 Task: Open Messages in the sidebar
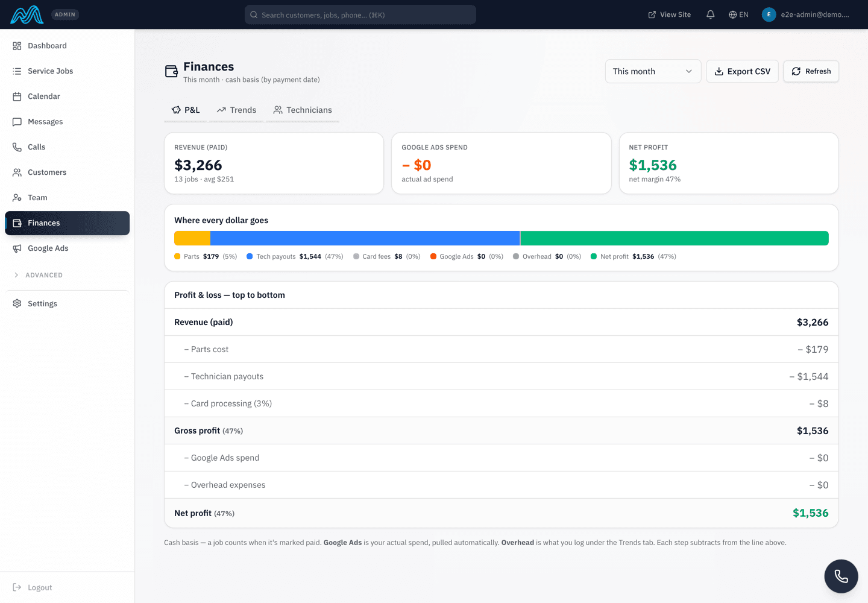tap(67, 122)
